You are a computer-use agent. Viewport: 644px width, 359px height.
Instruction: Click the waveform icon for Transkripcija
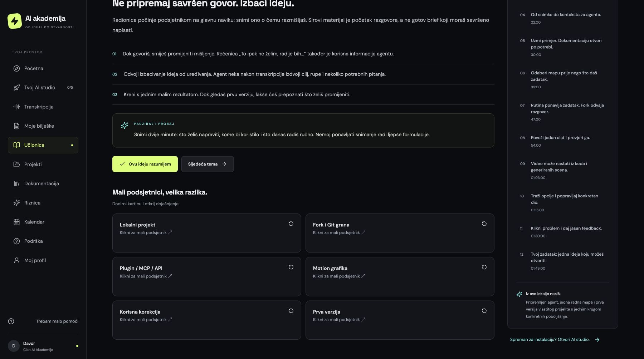(16, 107)
